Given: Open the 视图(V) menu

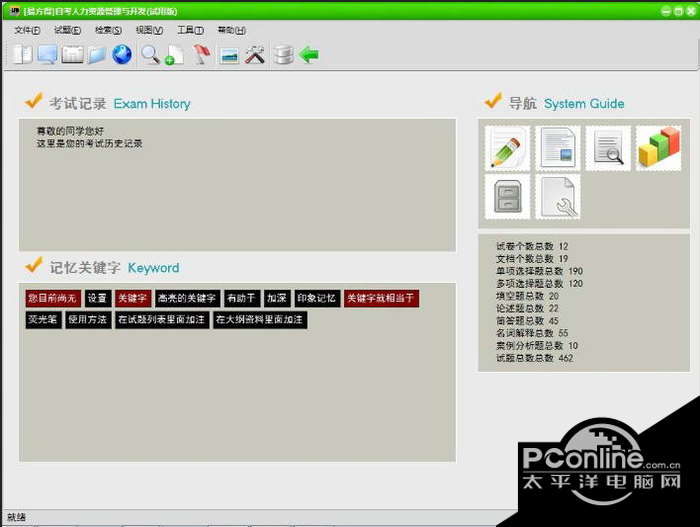Looking at the screenshot, I should pos(149,30).
